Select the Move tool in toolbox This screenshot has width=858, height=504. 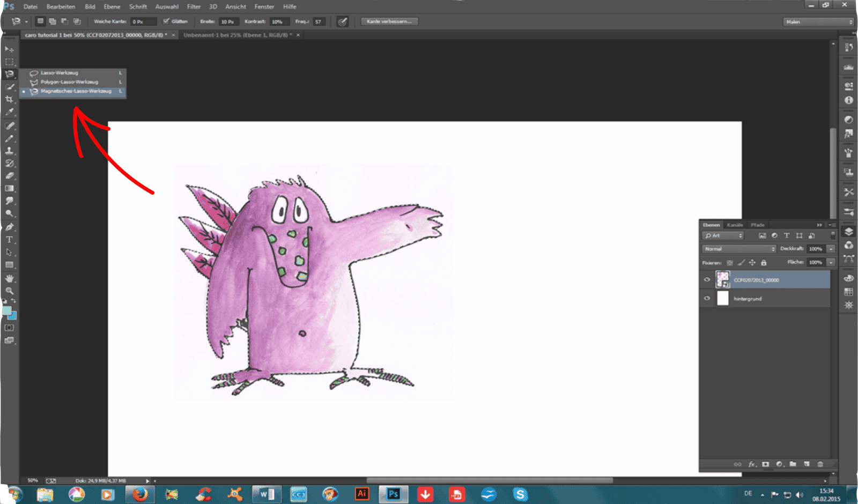[9, 49]
